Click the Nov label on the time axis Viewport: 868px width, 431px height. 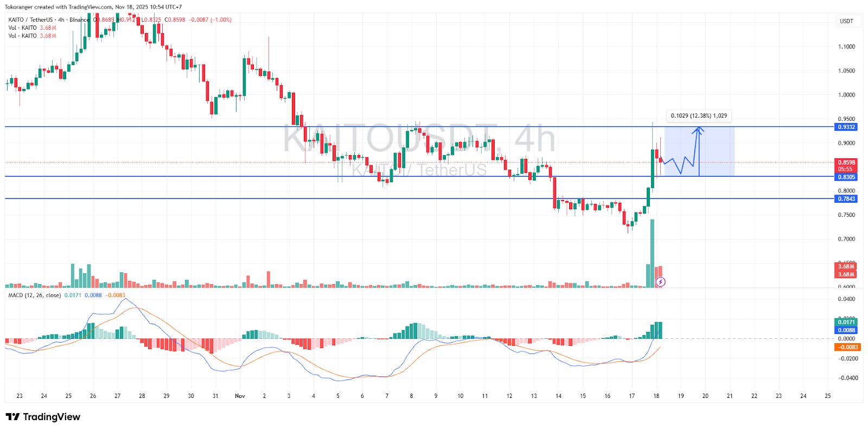tap(240, 396)
